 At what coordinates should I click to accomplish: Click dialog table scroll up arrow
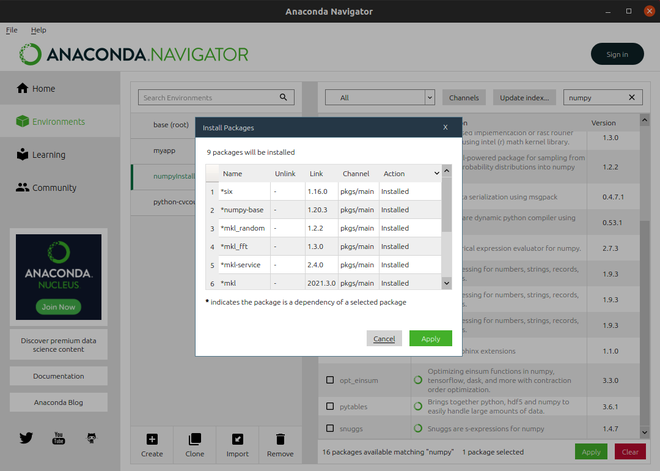pos(447,170)
